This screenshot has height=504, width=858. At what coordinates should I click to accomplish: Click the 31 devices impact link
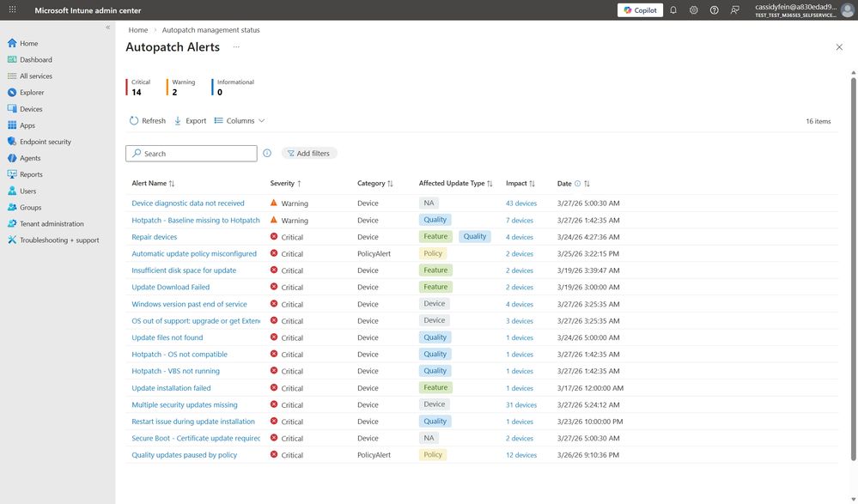pos(521,405)
